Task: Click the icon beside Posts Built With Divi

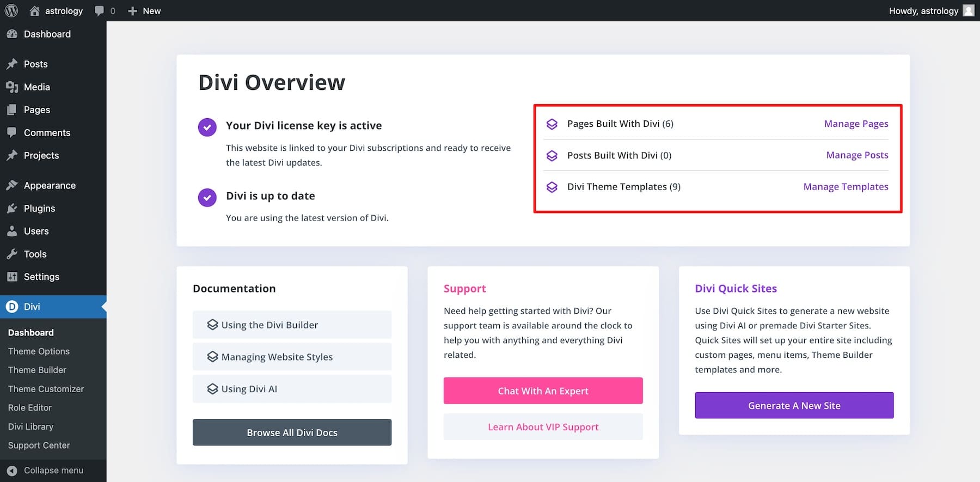Action: [552, 156]
